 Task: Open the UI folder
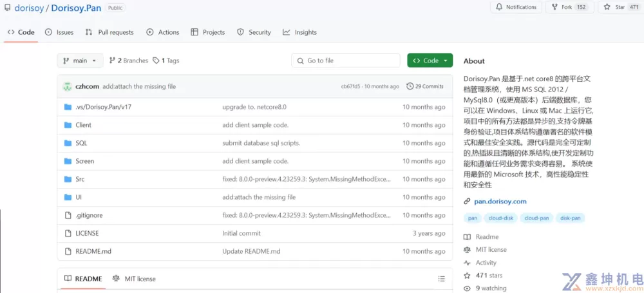(79, 197)
